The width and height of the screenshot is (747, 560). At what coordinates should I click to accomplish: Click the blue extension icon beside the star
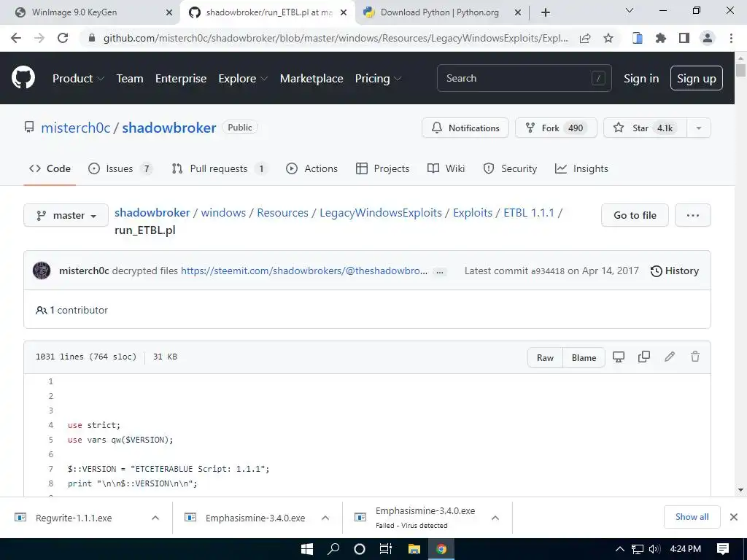(x=637, y=38)
